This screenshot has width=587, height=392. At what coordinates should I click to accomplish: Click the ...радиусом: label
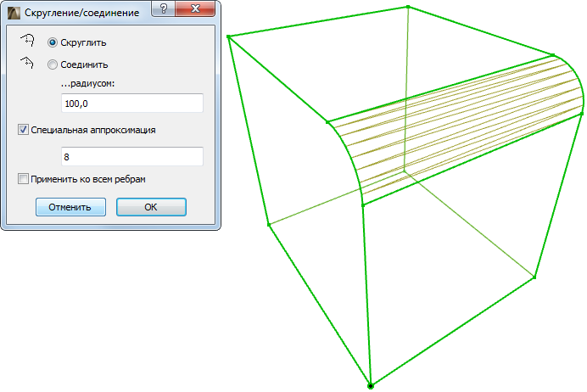pyautogui.click(x=88, y=84)
